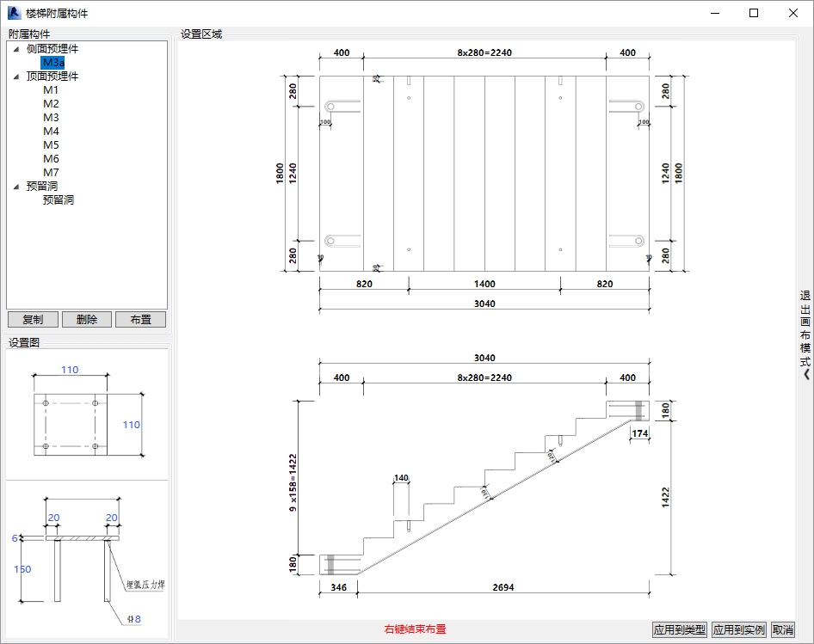Click the 复制 button
The image size is (814, 644).
(x=33, y=320)
